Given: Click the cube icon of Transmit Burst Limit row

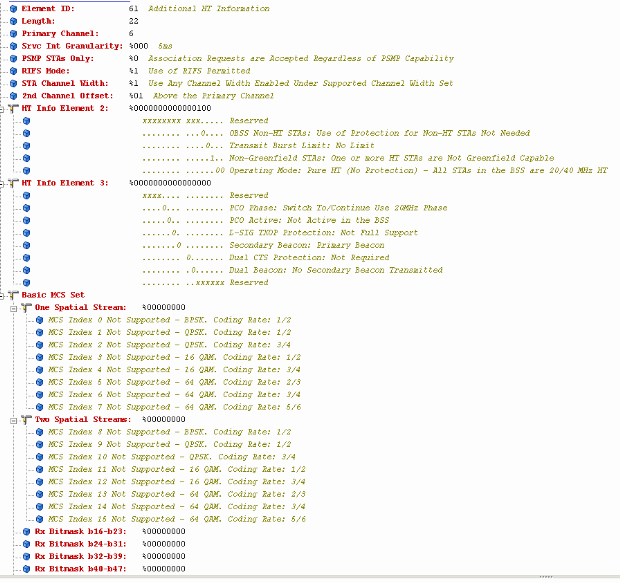Looking at the screenshot, I should (26, 146).
